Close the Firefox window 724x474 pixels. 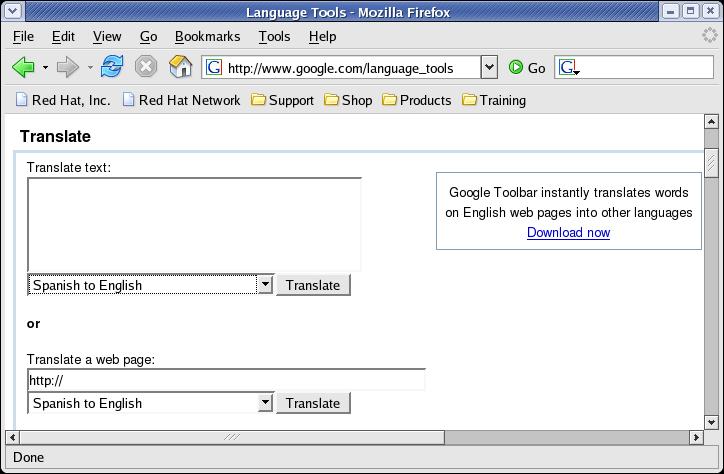[x=711, y=11]
